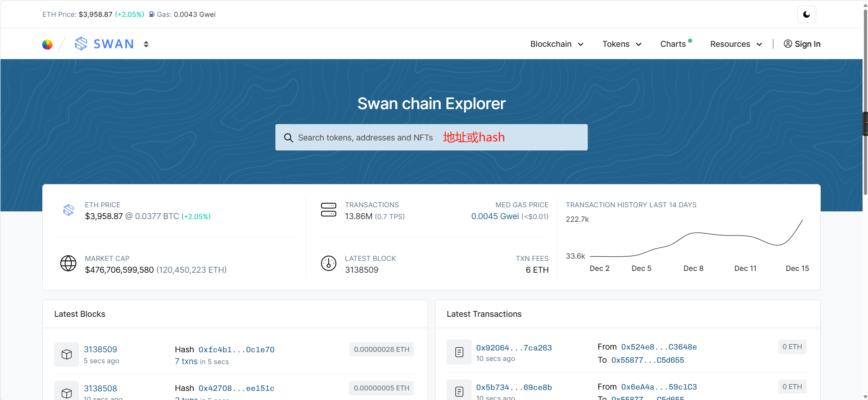The height and width of the screenshot is (400, 868).
Task: Click the 0 ETH badge for transaction 0x92064...7ca263
Action: 792,347
